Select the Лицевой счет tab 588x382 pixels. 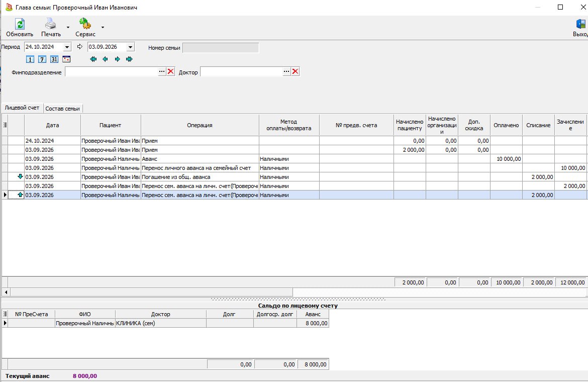pos(22,108)
